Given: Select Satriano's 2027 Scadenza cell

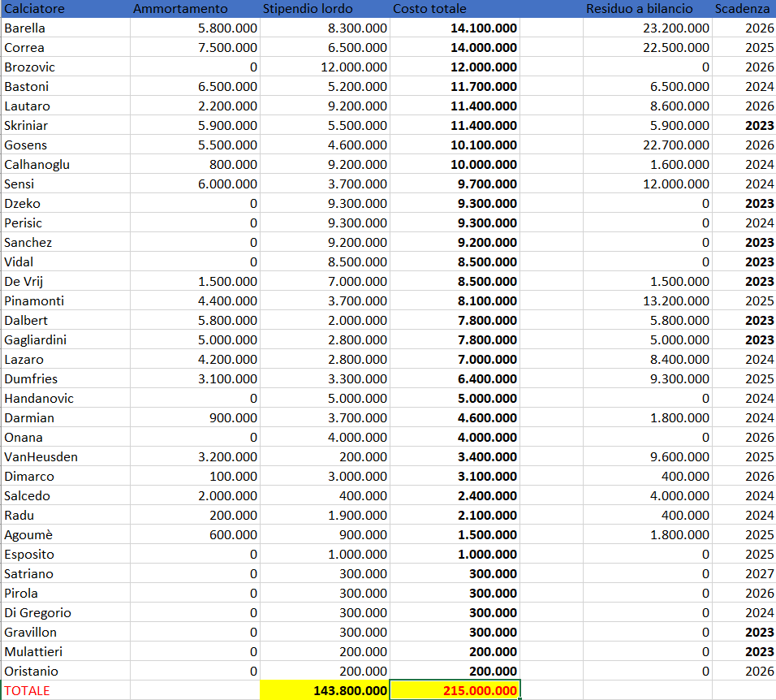Looking at the screenshot, I should click(x=759, y=573).
